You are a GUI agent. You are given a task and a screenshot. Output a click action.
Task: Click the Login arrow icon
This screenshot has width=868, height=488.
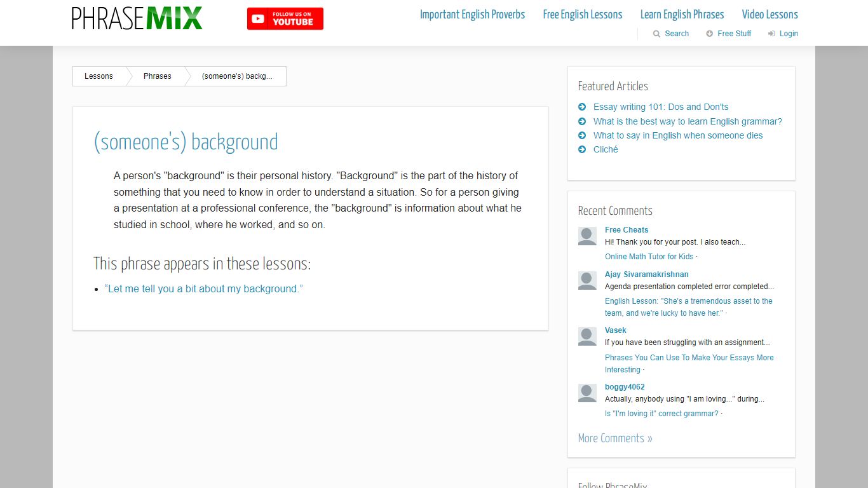pyautogui.click(x=771, y=34)
